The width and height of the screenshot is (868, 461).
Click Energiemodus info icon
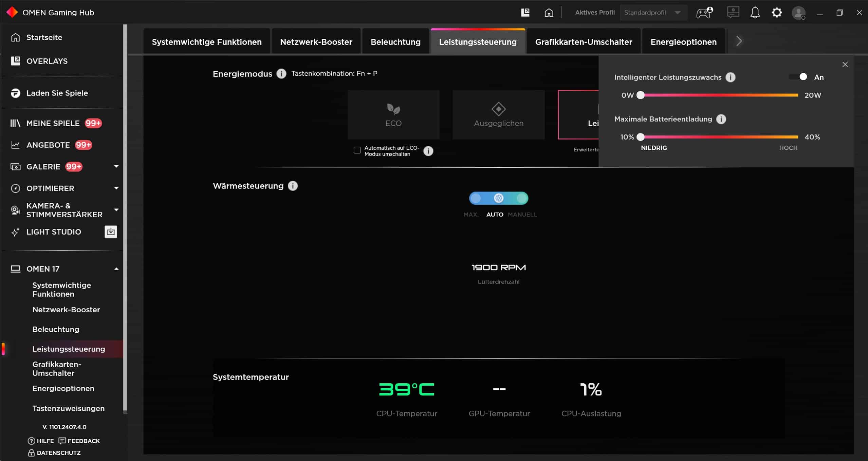coord(281,74)
